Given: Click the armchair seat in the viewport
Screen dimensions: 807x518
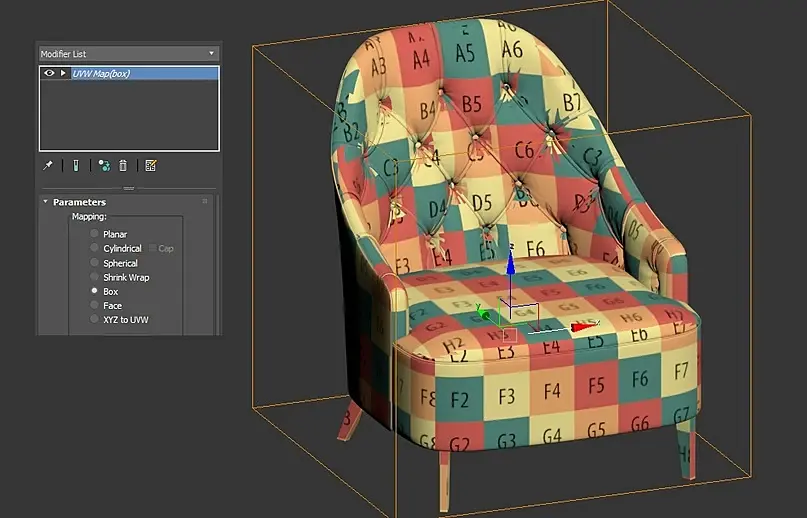Looking at the screenshot, I should tap(546, 304).
